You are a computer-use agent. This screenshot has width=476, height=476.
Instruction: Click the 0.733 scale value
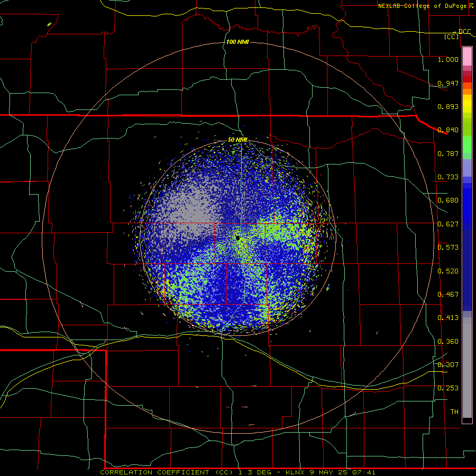pos(448,177)
